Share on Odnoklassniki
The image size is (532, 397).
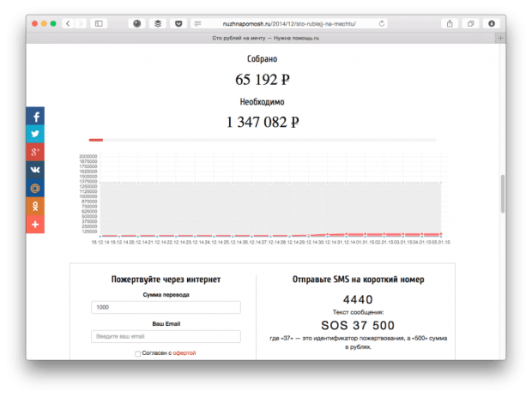[35, 206]
